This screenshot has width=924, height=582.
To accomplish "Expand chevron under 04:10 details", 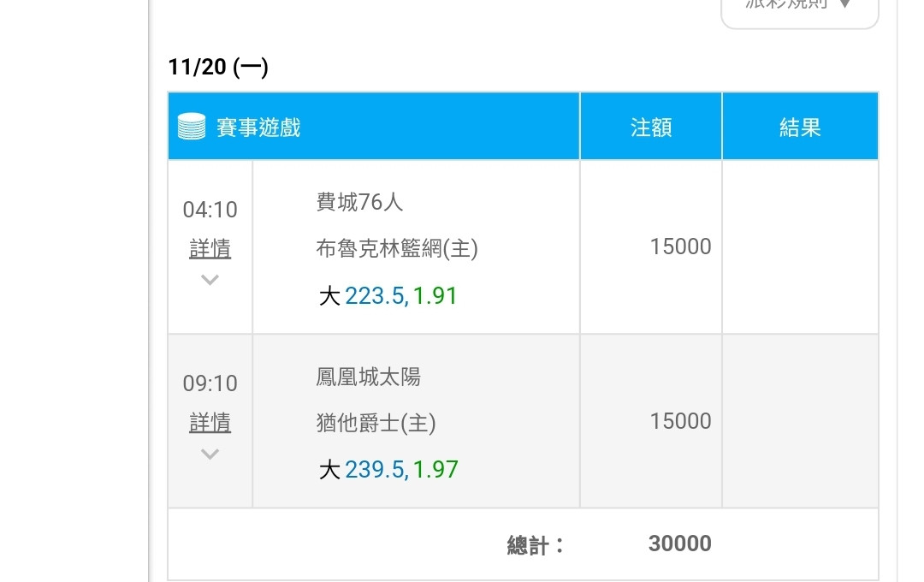I will (x=210, y=280).
